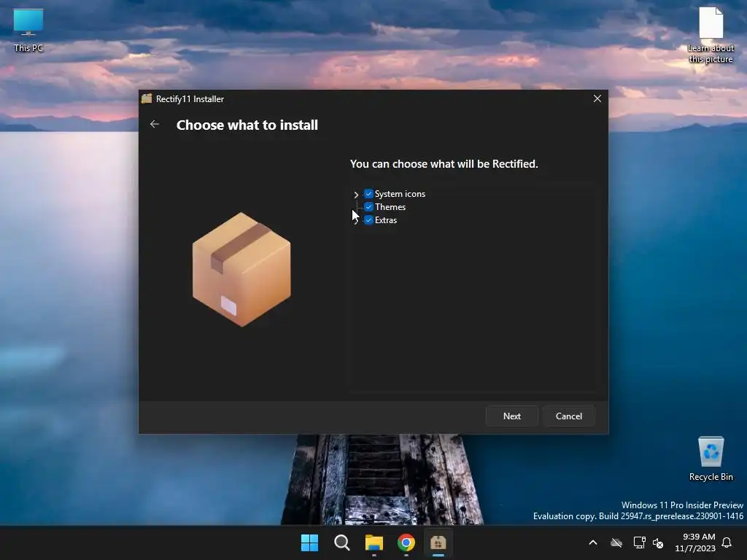Image resolution: width=747 pixels, height=560 pixels.
Task: Uncheck the Extras checkbox
Action: (368, 220)
